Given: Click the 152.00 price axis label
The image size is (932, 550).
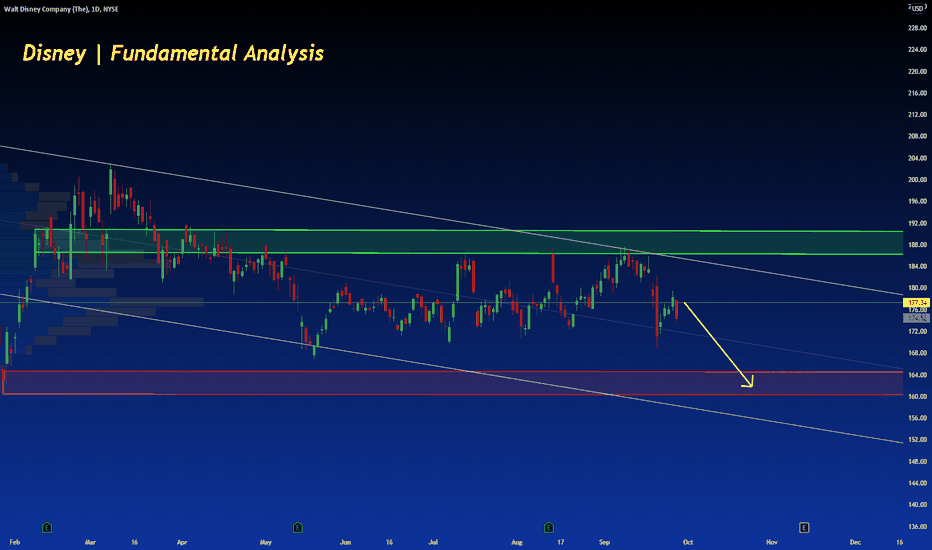Looking at the screenshot, I should pos(917,440).
